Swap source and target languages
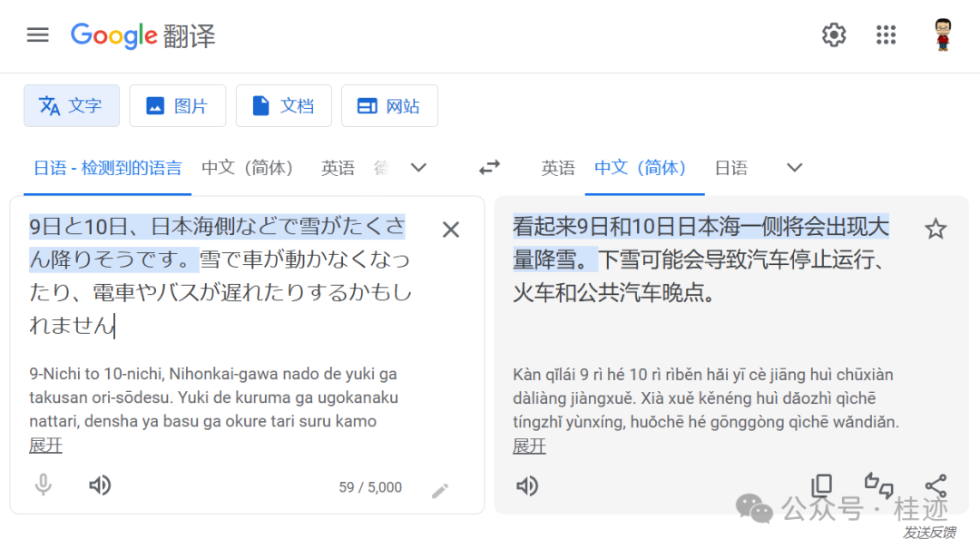This screenshot has width=980, height=549. pos(489,168)
